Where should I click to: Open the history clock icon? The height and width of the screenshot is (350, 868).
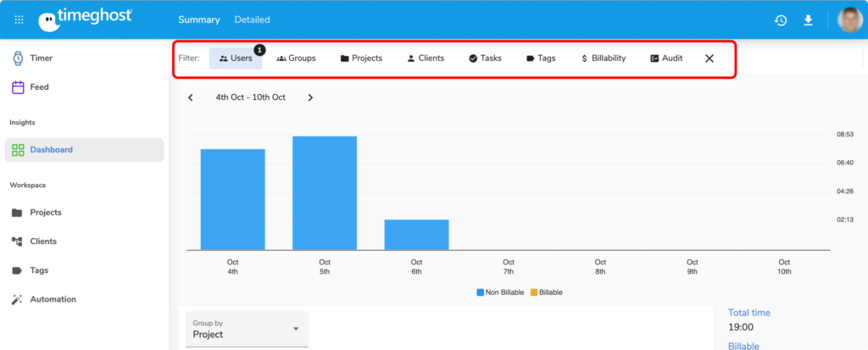(781, 20)
